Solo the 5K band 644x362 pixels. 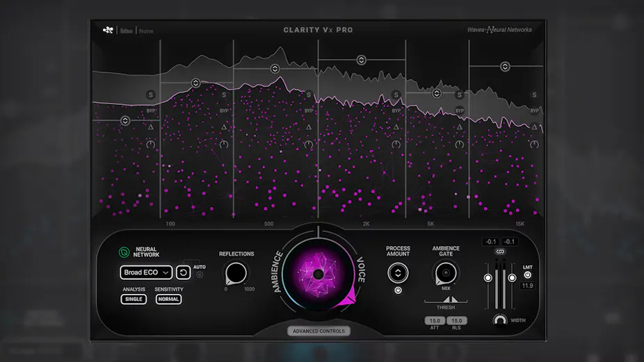(x=460, y=94)
